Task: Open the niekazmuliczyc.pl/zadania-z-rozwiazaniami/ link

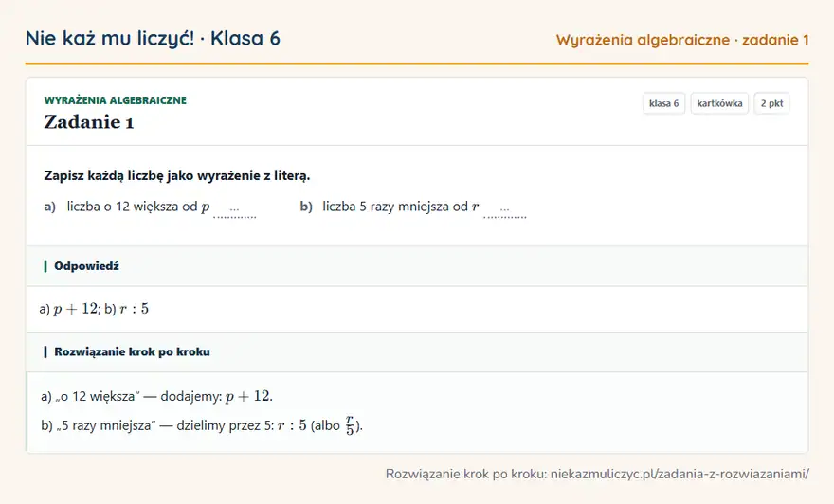Action: click(x=680, y=474)
